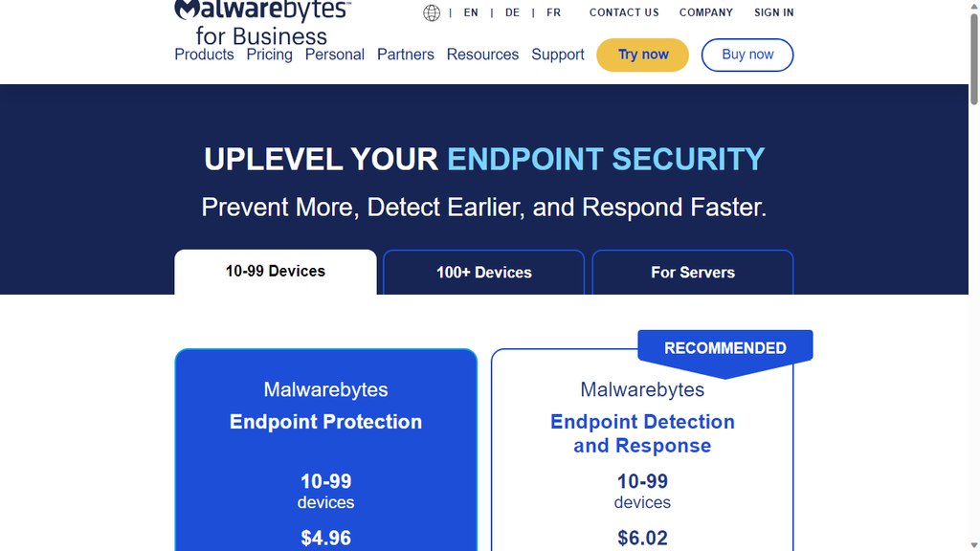Open the Partners menu
This screenshot has height=551, width=980.
(x=405, y=55)
